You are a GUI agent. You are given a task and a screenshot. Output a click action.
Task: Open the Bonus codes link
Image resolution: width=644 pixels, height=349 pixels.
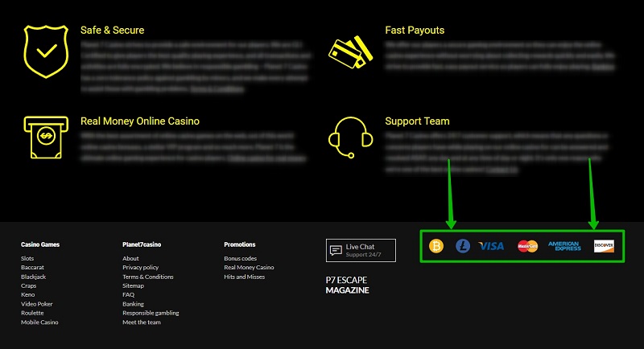(240, 258)
